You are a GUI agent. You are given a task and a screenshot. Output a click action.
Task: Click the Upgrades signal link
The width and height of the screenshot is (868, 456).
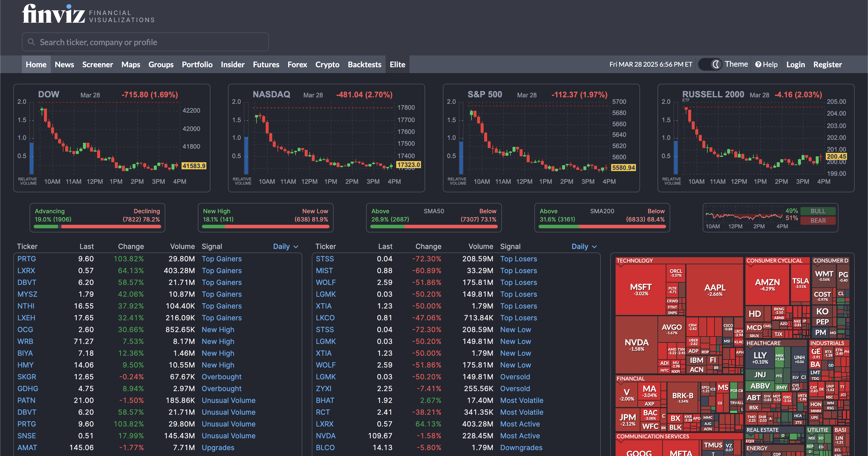pos(218,447)
